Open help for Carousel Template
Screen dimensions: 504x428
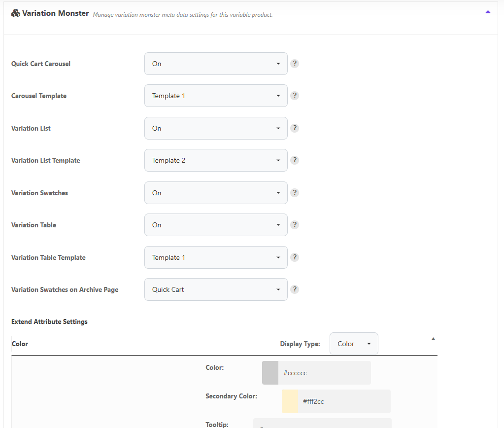point(295,96)
